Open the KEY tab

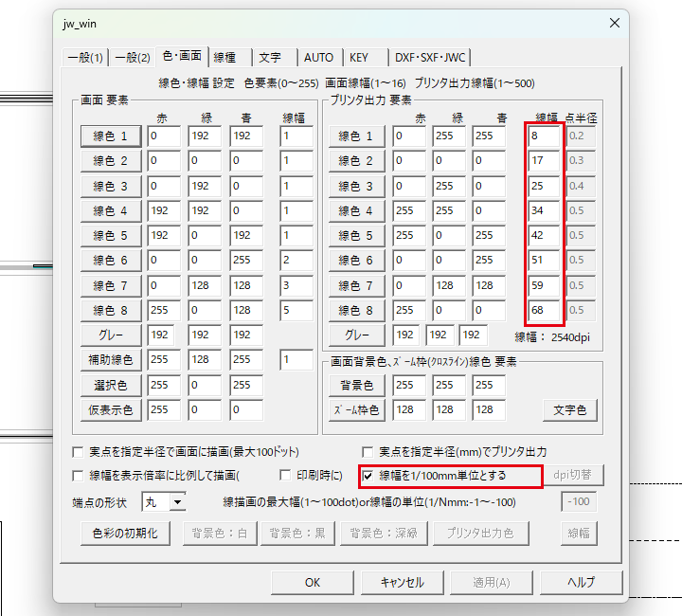(366, 58)
